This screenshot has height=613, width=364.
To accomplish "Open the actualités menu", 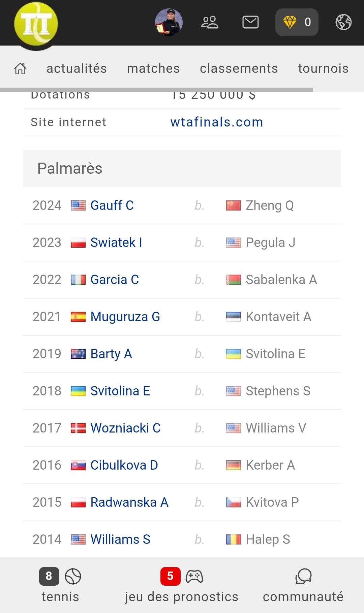I will point(77,68).
